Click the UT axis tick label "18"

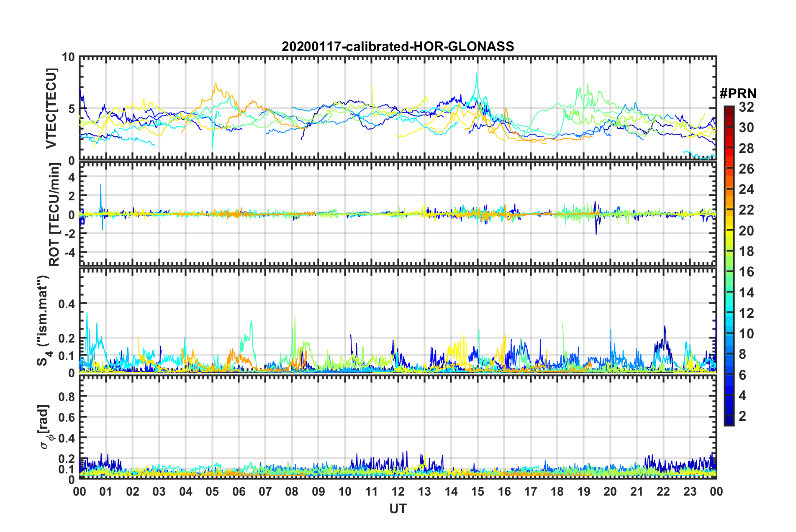(x=557, y=491)
